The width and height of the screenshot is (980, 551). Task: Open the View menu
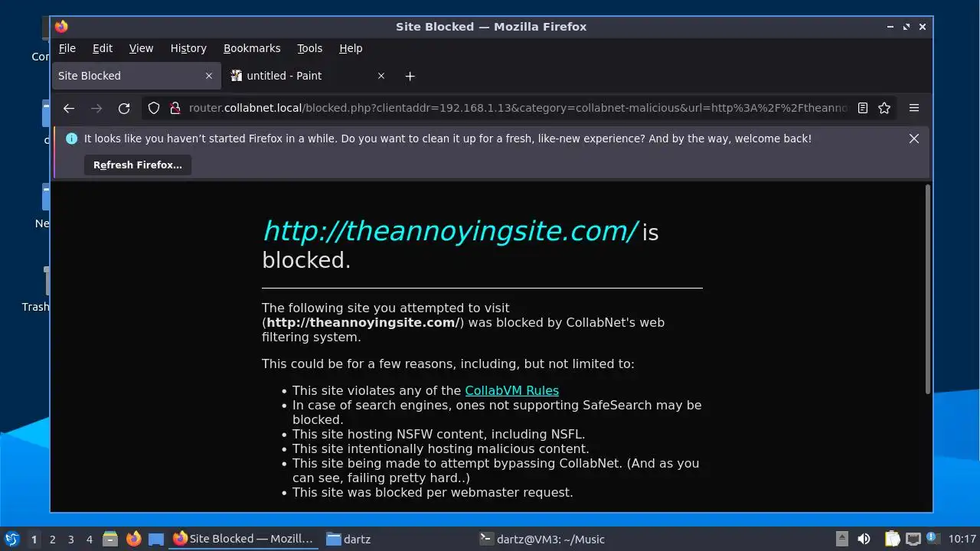point(141,48)
